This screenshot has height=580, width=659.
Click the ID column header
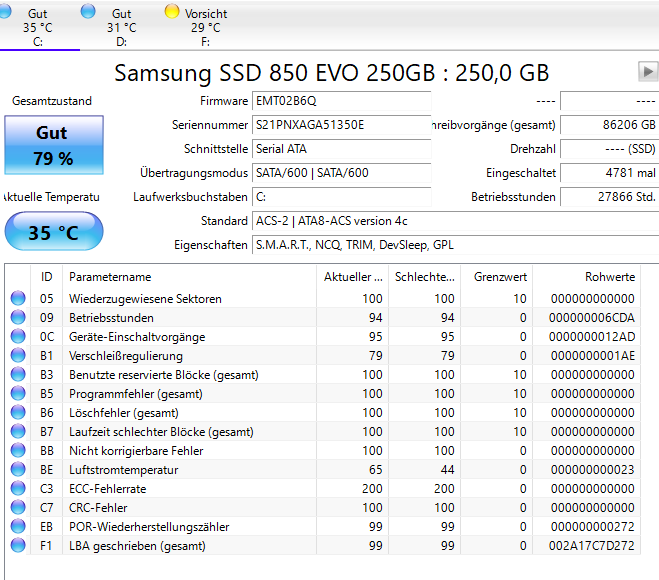[46, 277]
